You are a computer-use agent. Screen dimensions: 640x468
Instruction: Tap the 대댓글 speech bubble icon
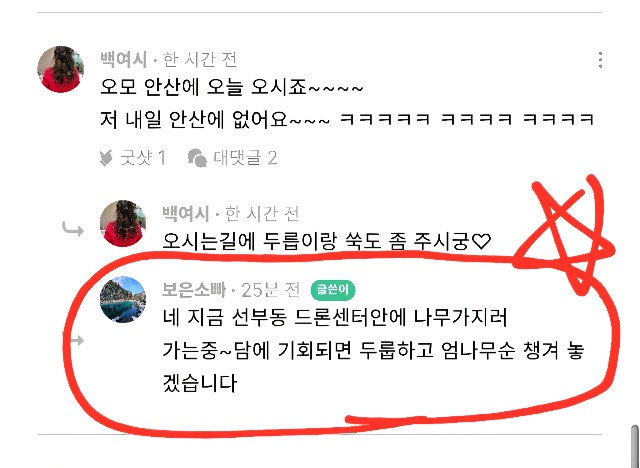[x=197, y=158]
